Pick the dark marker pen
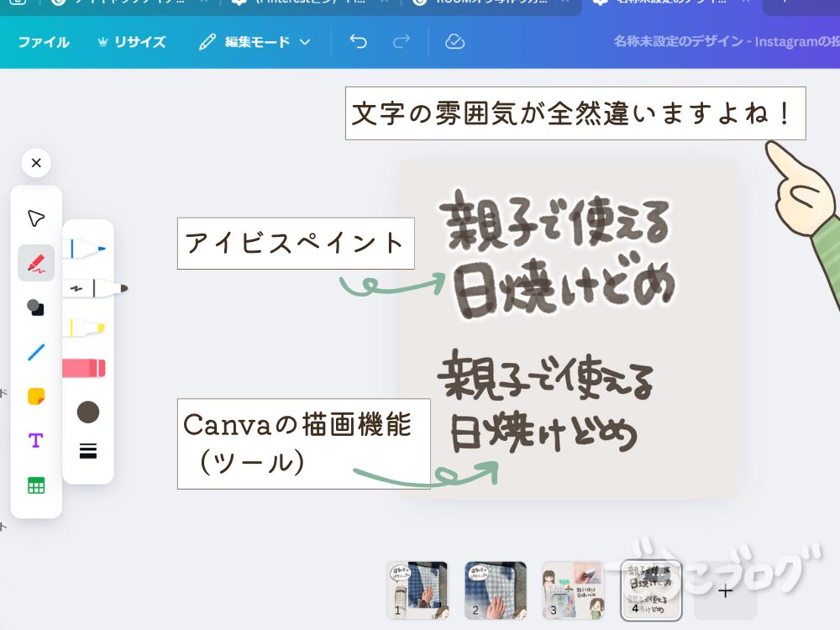The width and height of the screenshot is (840, 630). point(97,288)
